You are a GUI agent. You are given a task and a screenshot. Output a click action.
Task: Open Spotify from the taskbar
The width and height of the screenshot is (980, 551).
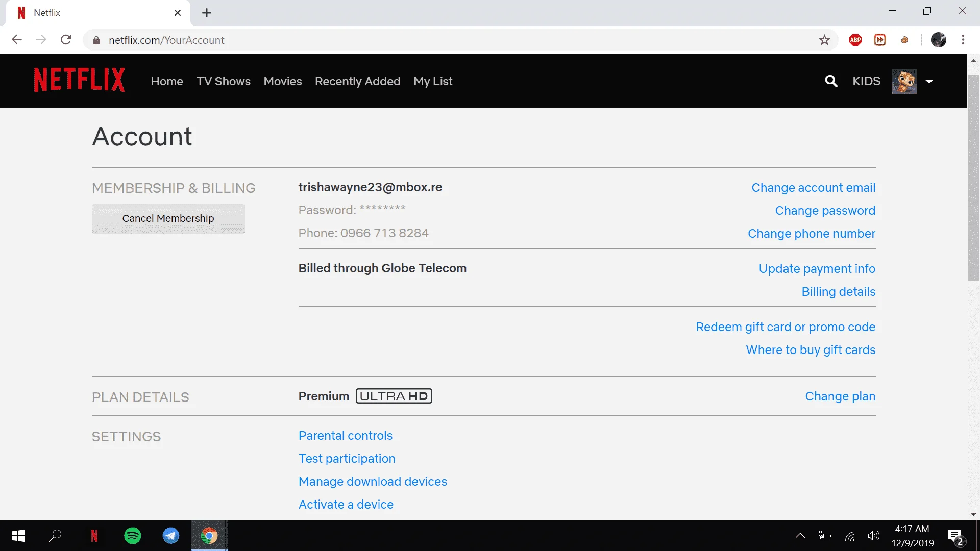pyautogui.click(x=133, y=536)
